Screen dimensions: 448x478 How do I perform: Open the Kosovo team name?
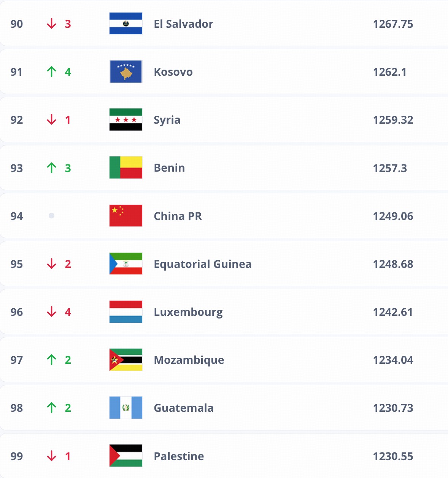point(173,72)
